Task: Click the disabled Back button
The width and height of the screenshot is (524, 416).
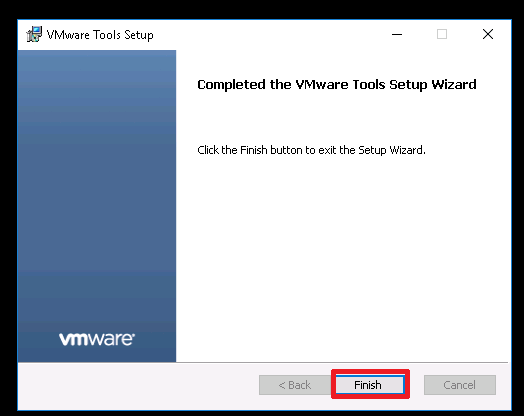Action: [294, 385]
